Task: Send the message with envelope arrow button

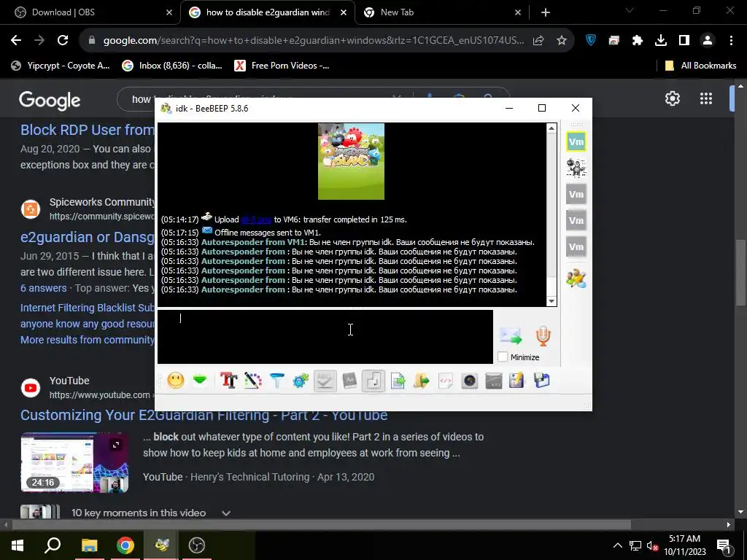Action: (x=511, y=336)
